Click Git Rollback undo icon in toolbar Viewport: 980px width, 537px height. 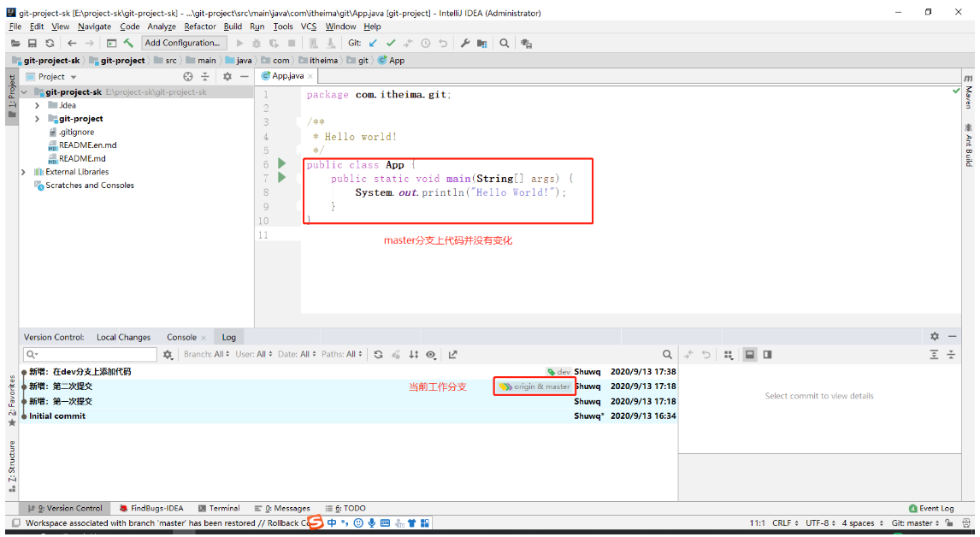(x=443, y=43)
